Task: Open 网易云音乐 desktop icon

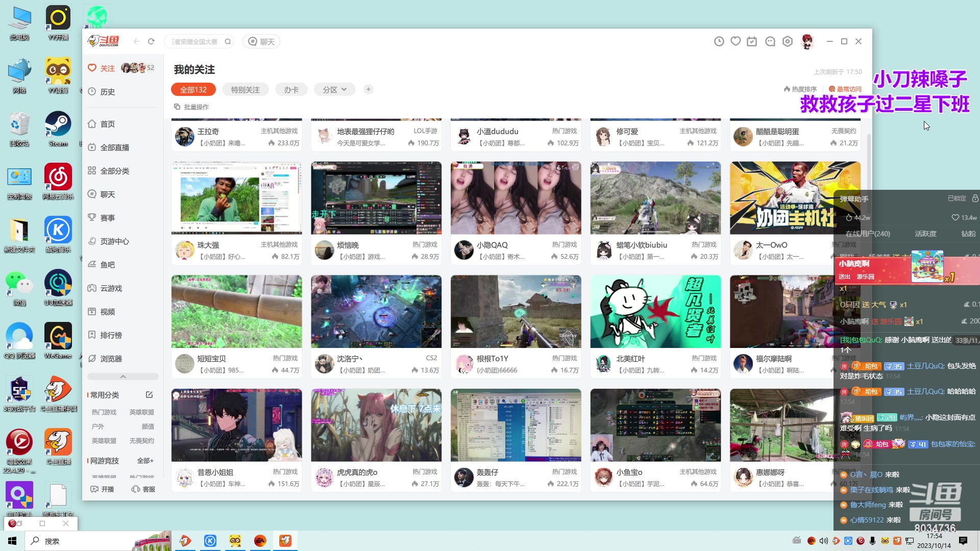Action: [58, 182]
